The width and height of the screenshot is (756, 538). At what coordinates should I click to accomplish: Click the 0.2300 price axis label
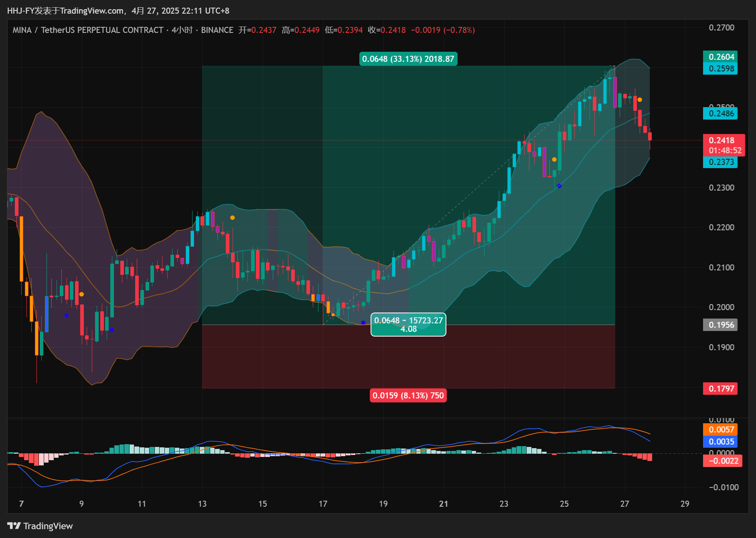[x=722, y=188]
